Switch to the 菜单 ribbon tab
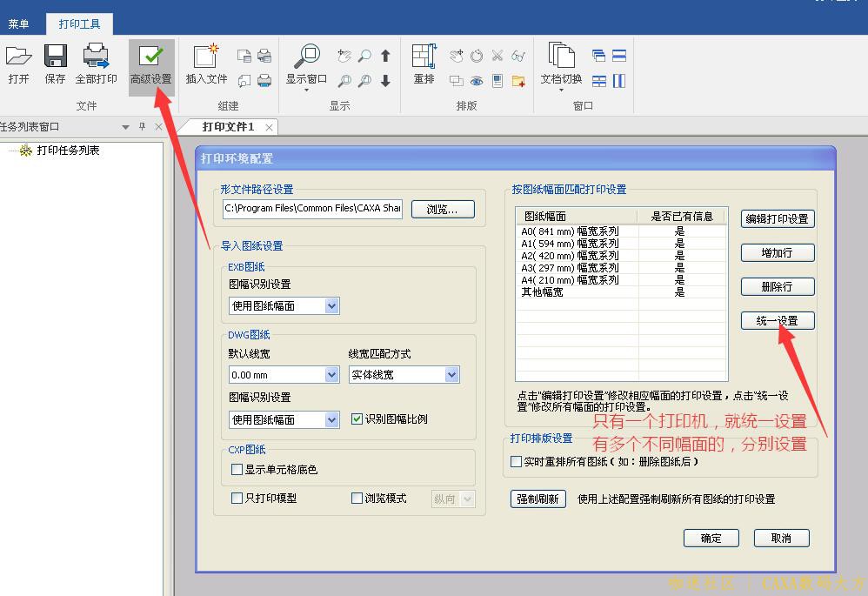 [19, 24]
